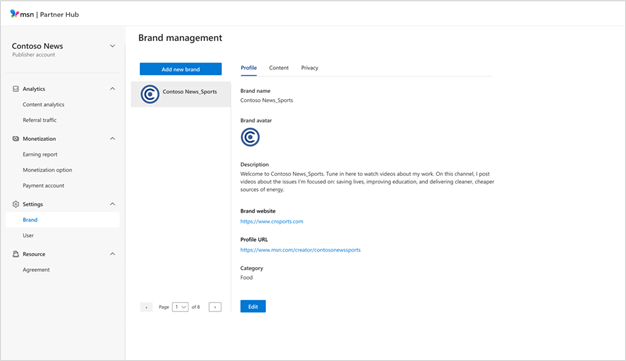626x361 pixels.
Task: Select Brand under Settings
Action: coord(62,220)
